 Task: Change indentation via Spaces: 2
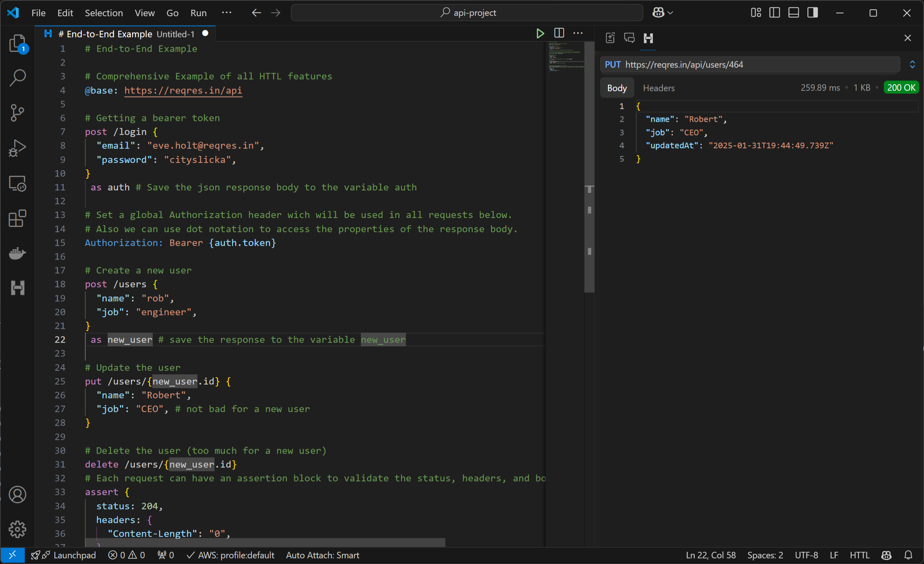coord(765,555)
